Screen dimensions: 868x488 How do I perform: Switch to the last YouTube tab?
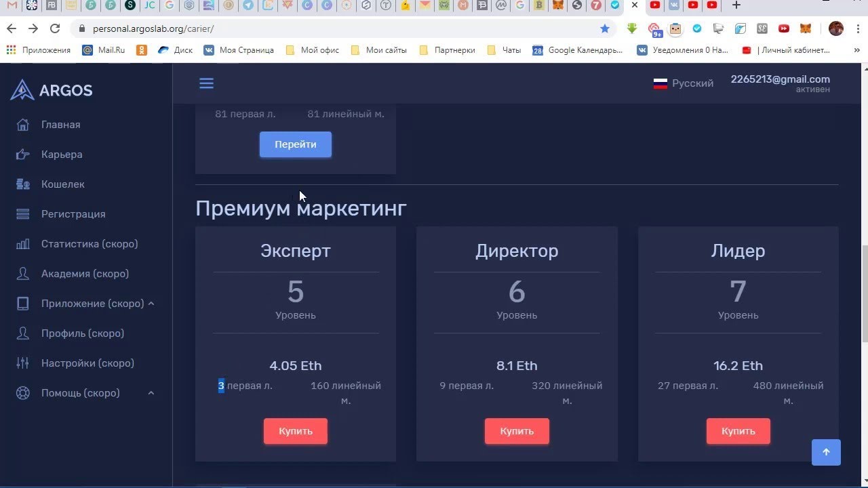pos(712,5)
